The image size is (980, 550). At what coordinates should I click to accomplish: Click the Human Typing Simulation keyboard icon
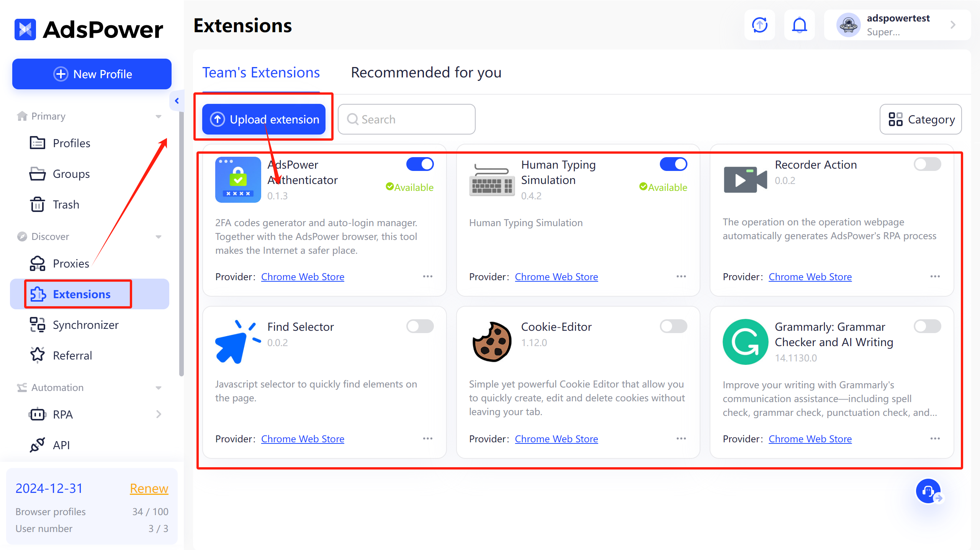point(492,179)
